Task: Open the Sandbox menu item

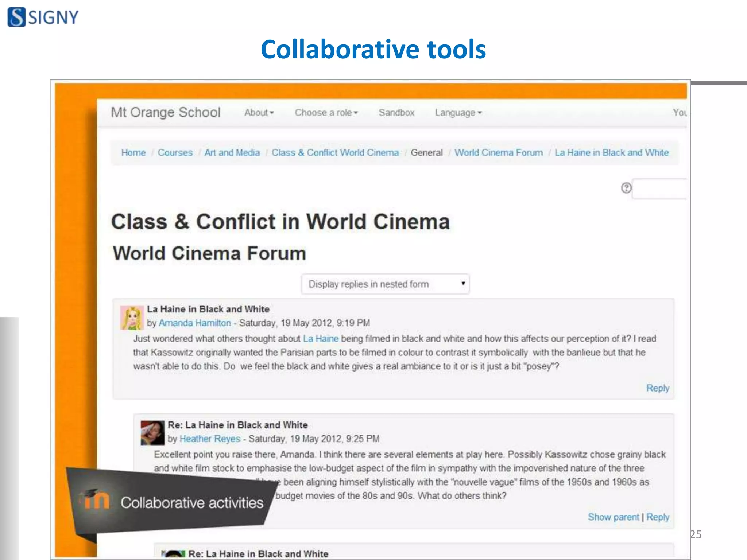Action: pyautogui.click(x=396, y=113)
